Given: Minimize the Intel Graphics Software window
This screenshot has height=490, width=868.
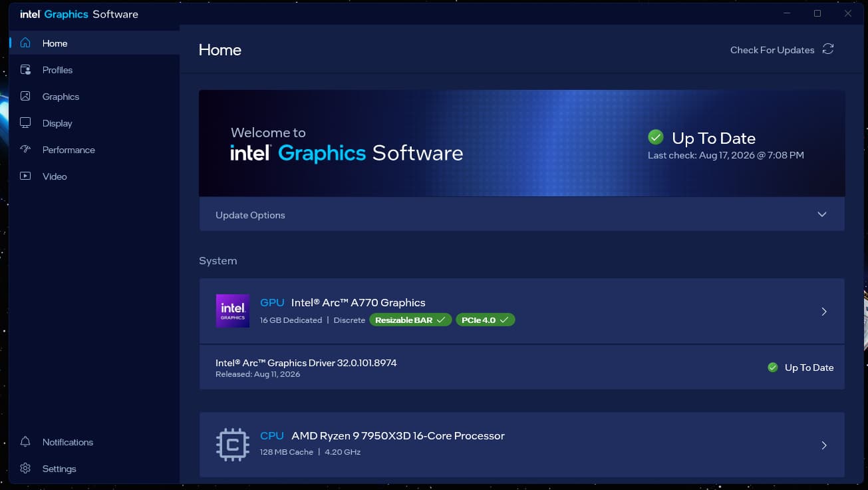Looking at the screenshot, I should pyautogui.click(x=788, y=13).
